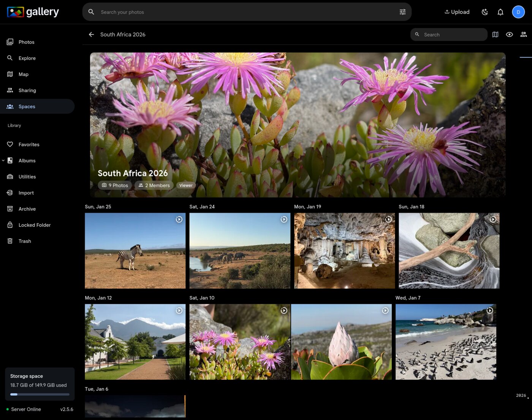Image resolution: width=532 pixels, height=420 pixels.
Task: Expand the 2 Members list chip
Action: click(154, 185)
